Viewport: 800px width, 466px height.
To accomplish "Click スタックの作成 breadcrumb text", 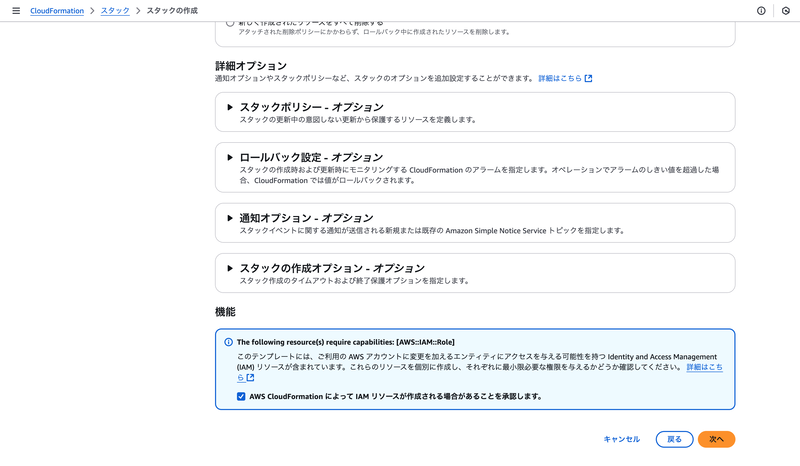I will click(172, 11).
